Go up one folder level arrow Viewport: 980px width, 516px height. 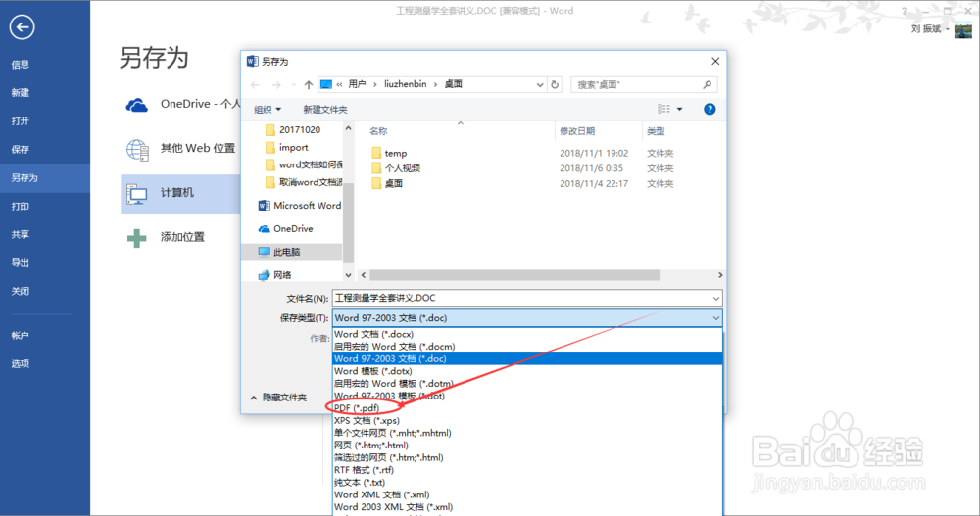(308, 84)
